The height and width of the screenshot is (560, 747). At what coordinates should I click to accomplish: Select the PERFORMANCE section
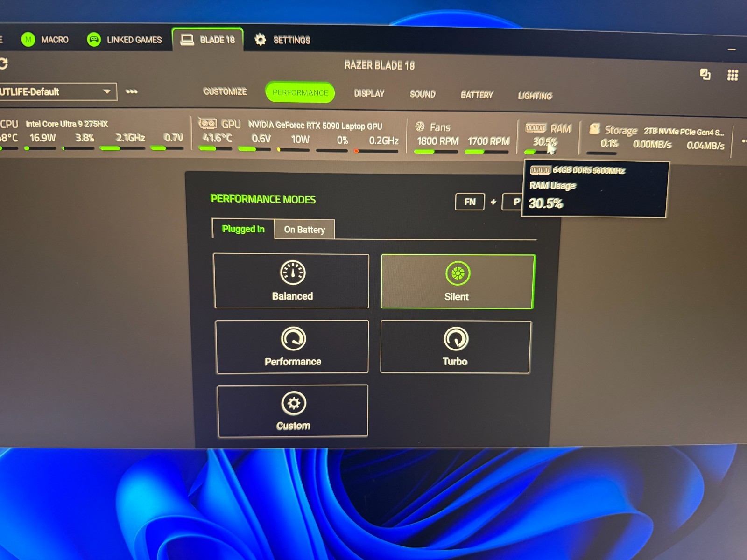[300, 92]
